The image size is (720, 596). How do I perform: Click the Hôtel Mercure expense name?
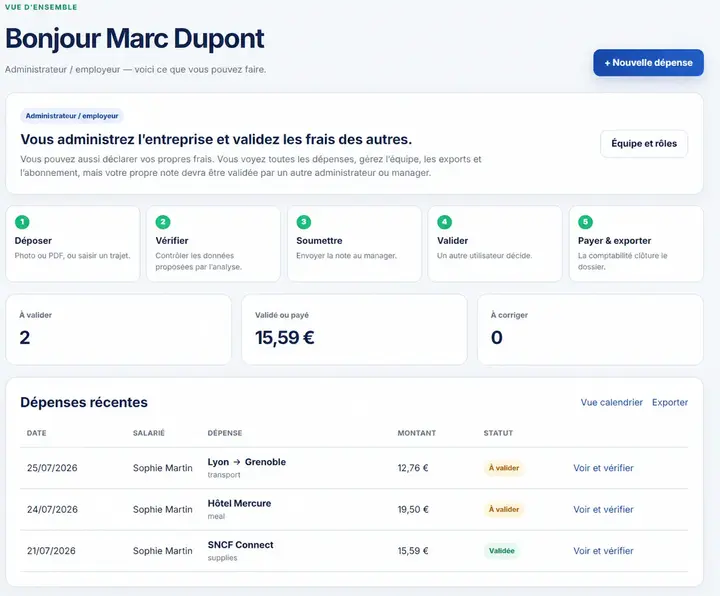click(239, 503)
